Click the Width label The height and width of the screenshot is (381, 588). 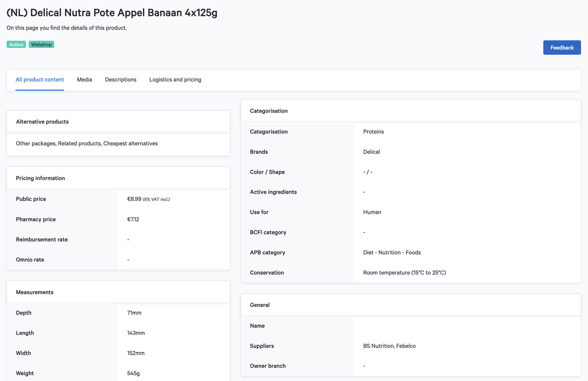23,353
